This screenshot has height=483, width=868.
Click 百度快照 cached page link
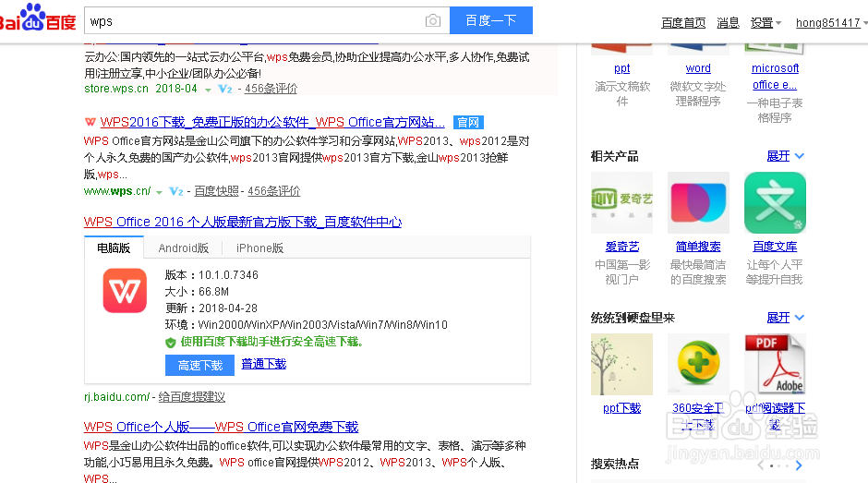tap(216, 191)
